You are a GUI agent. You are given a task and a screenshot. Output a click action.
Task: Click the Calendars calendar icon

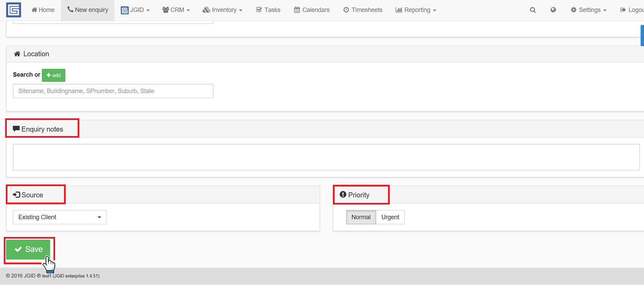click(x=297, y=10)
